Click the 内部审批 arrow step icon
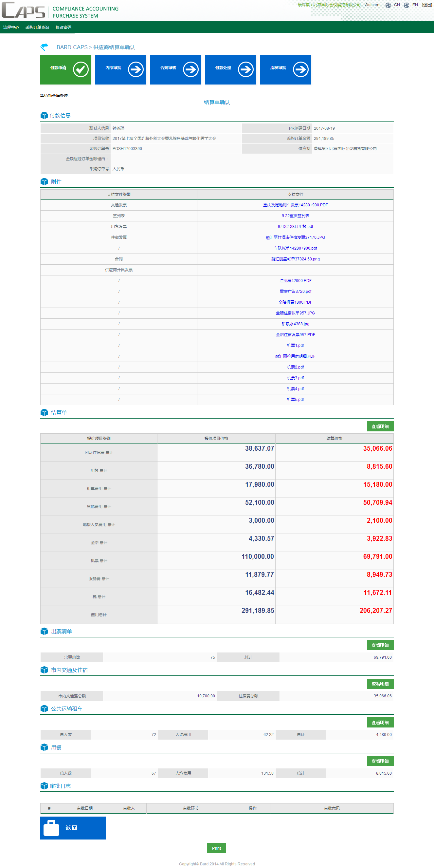Screen dimensions: 434x868 (136, 69)
